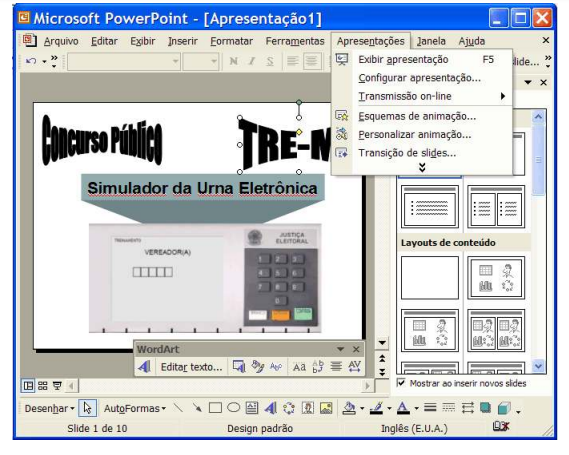This screenshot has width=569, height=455.
Task: Select the Select Objects arrow tool
Action: pyautogui.click(x=87, y=408)
